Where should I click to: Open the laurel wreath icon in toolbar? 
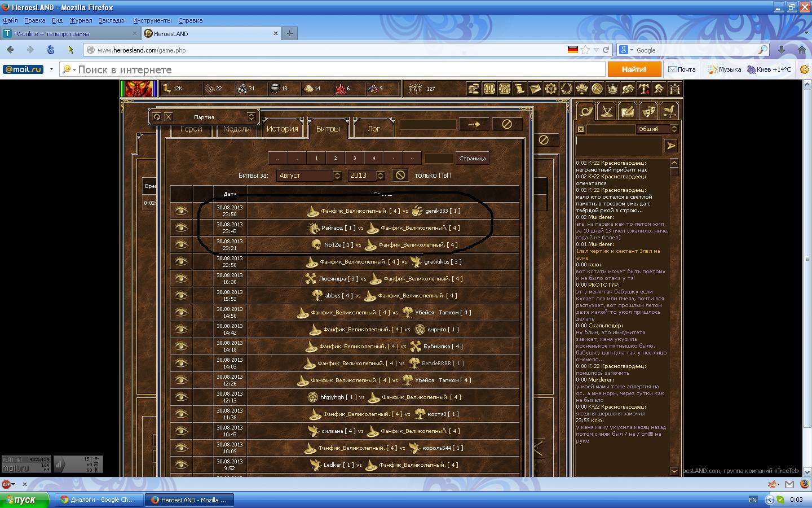[x=566, y=89]
